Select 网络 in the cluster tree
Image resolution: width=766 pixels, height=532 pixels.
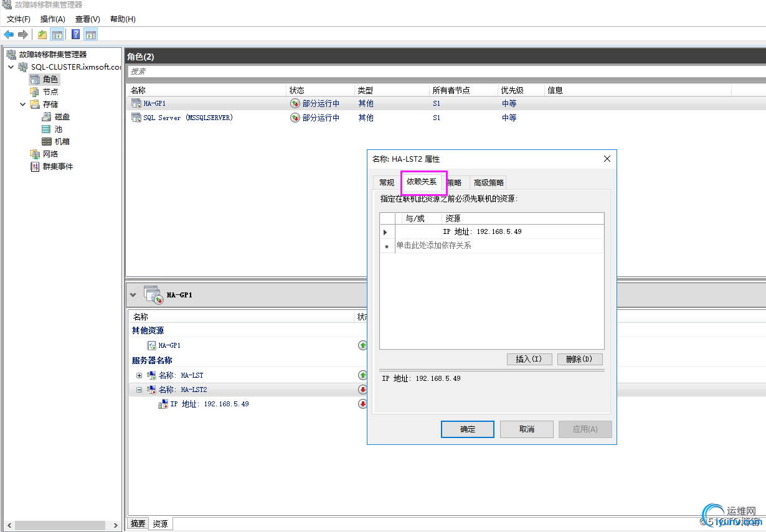(50, 154)
